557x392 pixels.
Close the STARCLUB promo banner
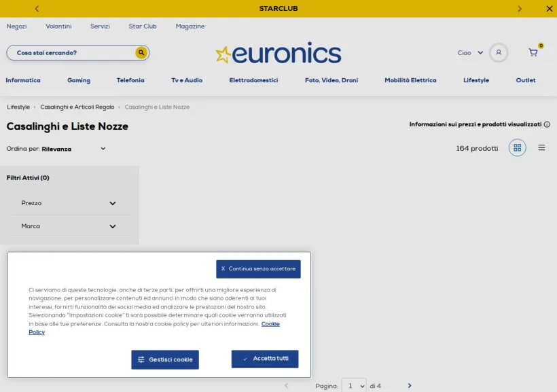[549, 9]
